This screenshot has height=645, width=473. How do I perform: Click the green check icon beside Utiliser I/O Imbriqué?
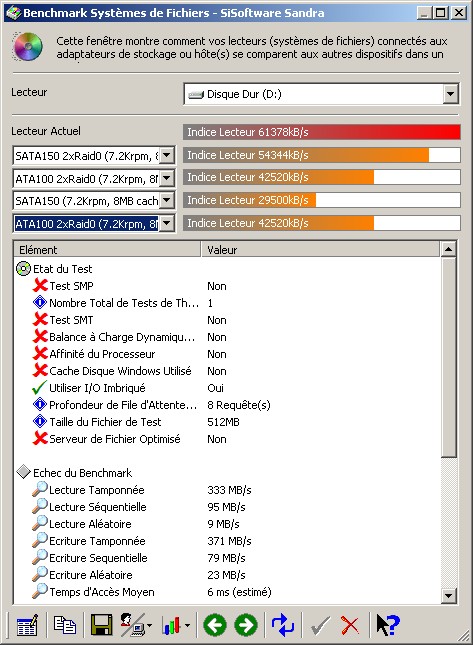39,387
